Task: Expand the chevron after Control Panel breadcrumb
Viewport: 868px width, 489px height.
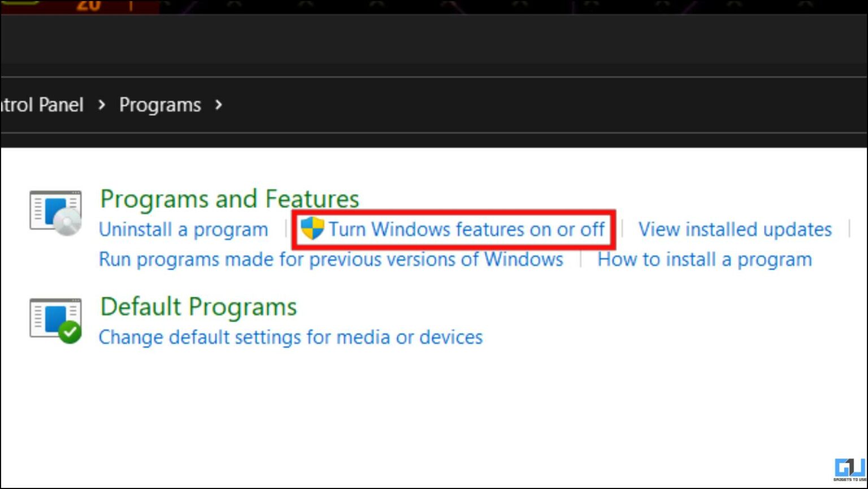Action: tap(102, 105)
